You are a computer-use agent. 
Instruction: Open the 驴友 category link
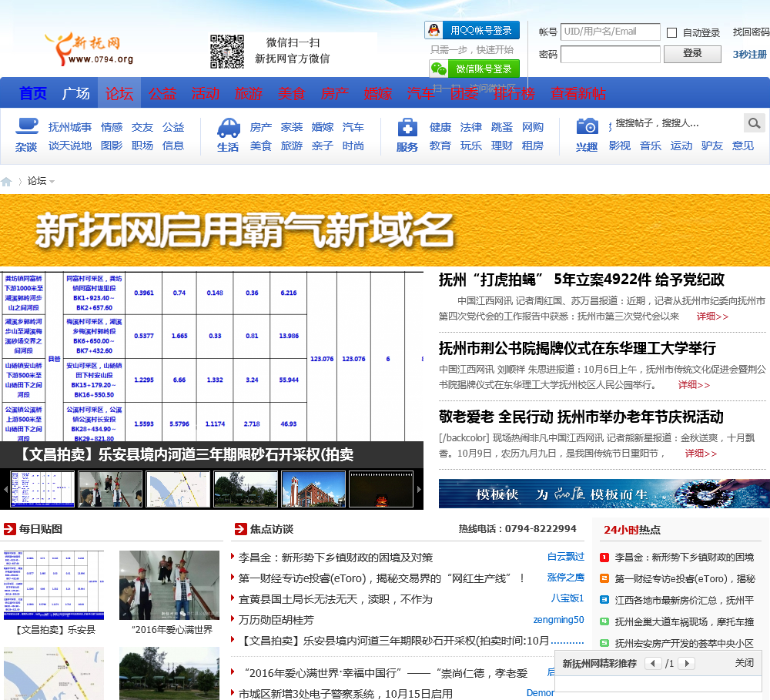pyautogui.click(x=712, y=146)
